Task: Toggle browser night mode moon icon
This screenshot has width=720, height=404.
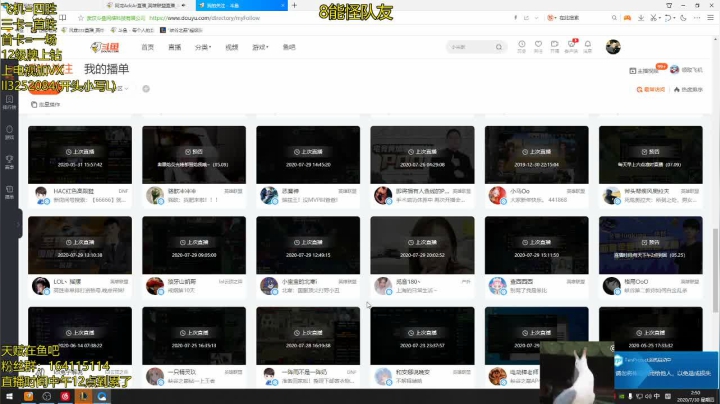Action: (683, 18)
